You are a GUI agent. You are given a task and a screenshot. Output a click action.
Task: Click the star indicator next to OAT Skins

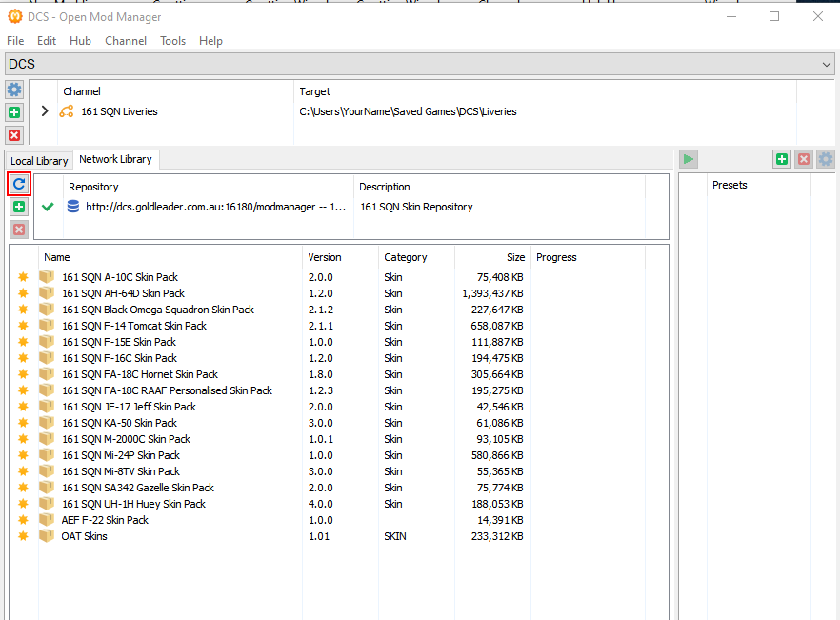click(x=22, y=535)
